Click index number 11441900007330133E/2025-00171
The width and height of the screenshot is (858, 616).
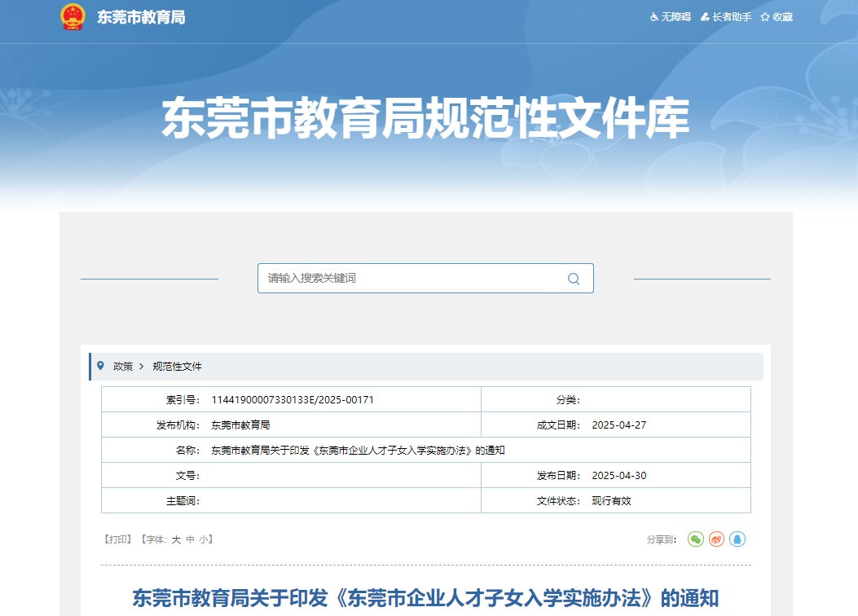click(293, 400)
